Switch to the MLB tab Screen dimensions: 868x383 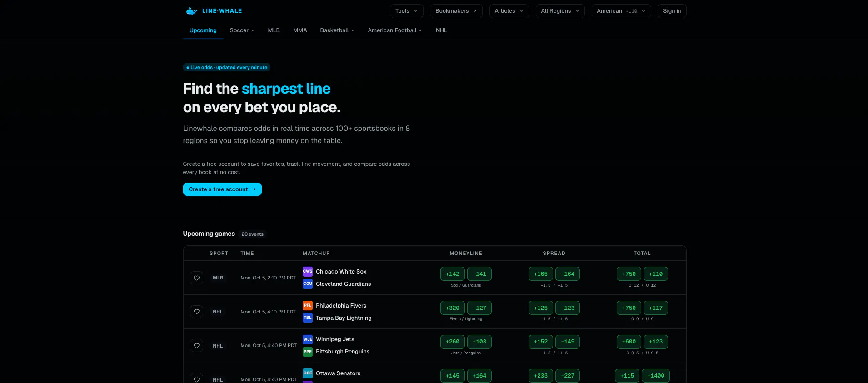274,30
